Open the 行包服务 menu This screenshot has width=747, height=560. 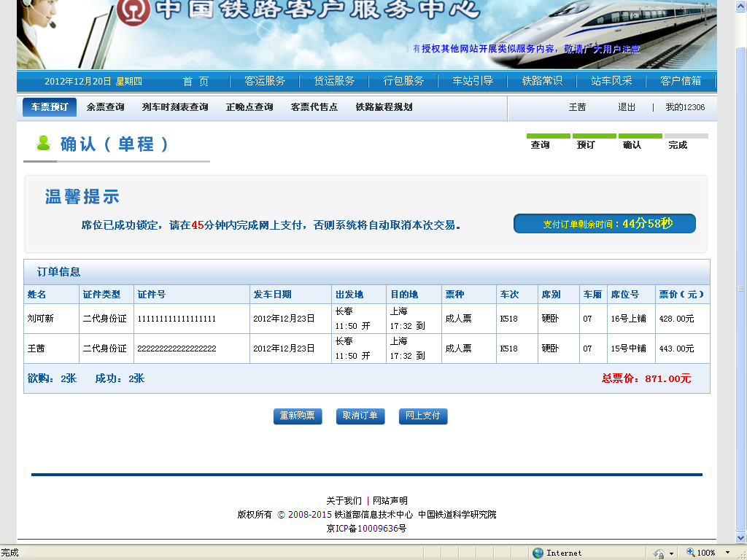pyautogui.click(x=403, y=82)
